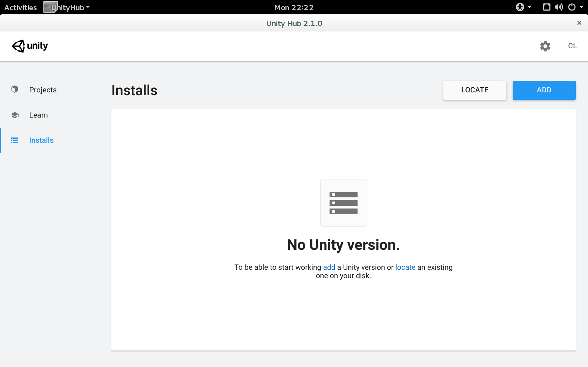Close the Unity Hub window

579,23
